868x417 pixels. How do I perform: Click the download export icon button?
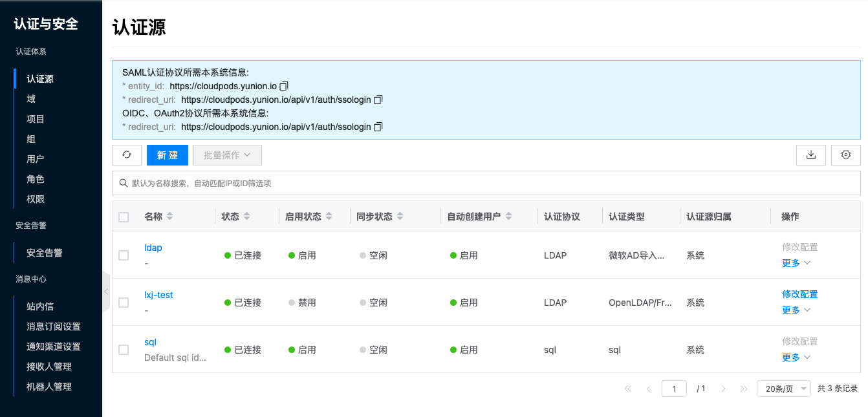pos(810,155)
